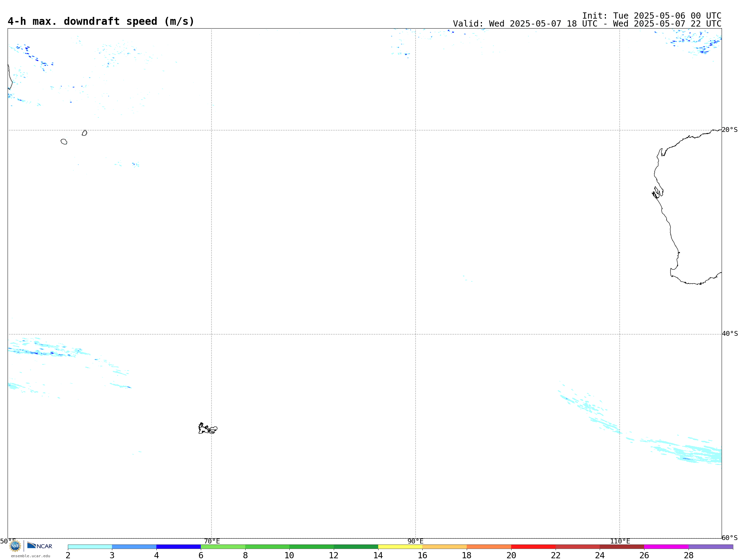Click the colorbar tick label 14

[x=378, y=556]
